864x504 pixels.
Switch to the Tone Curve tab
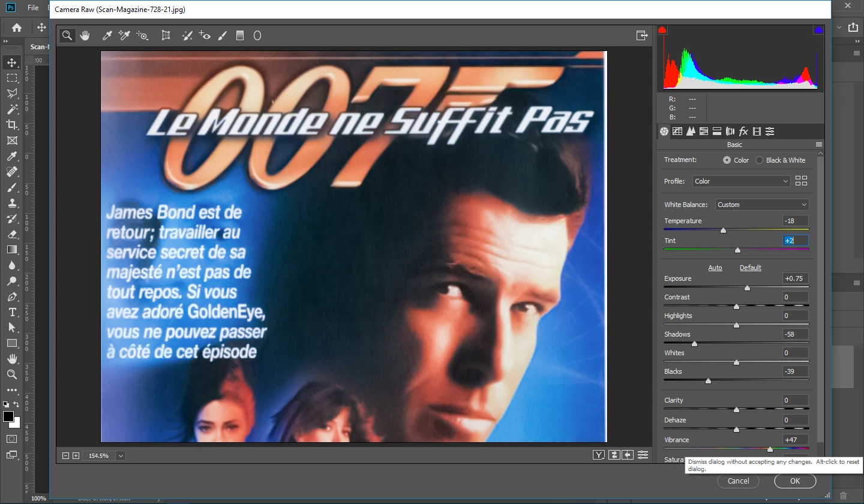click(x=677, y=131)
